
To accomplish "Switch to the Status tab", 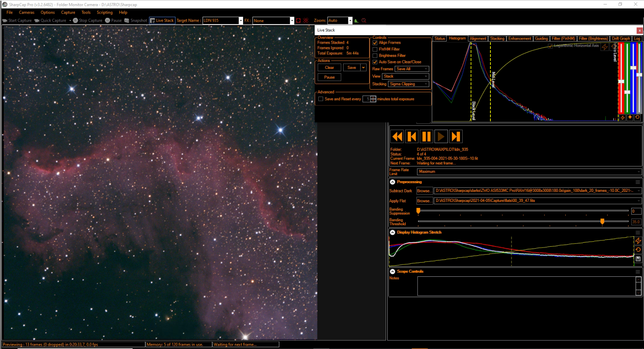I will 440,39.
